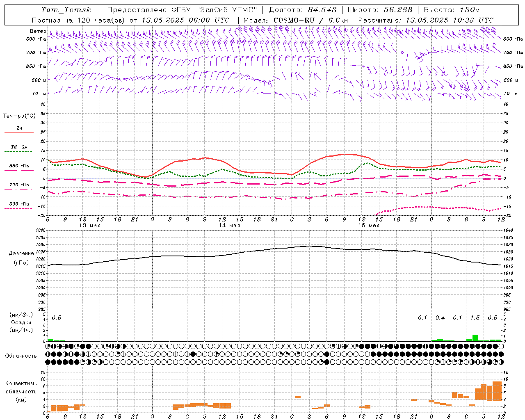Select the Широта: 56.288 value
This screenshot has height=420, width=525.
pos(380,10)
